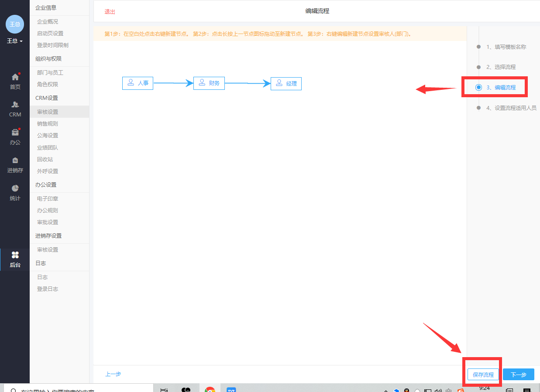Open Chrome from the taskbar
The image size is (540, 392).
point(210,389)
